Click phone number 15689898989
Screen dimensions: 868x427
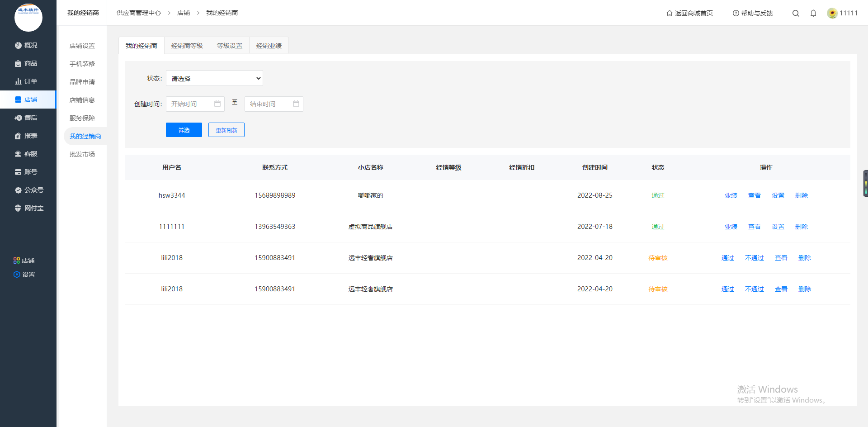[x=275, y=195]
